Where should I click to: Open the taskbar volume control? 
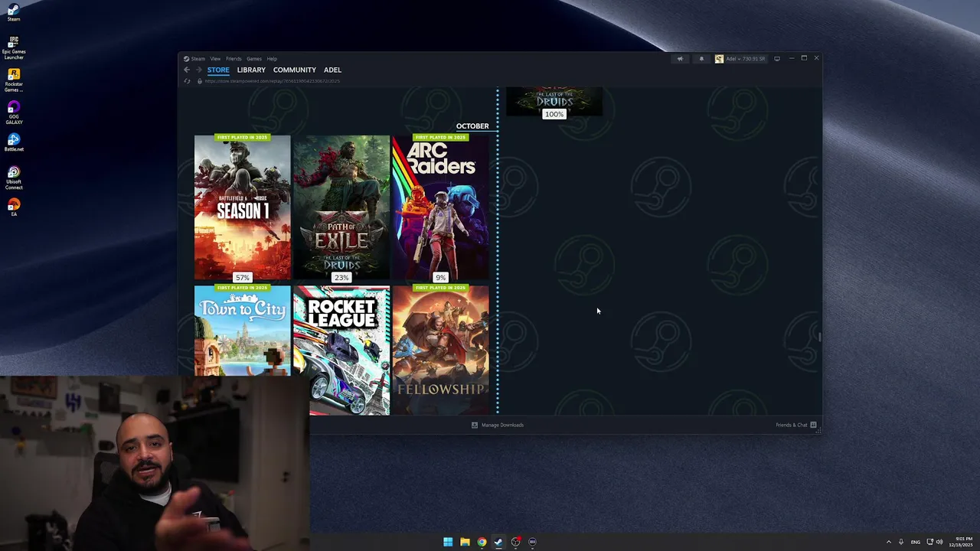point(939,542)
